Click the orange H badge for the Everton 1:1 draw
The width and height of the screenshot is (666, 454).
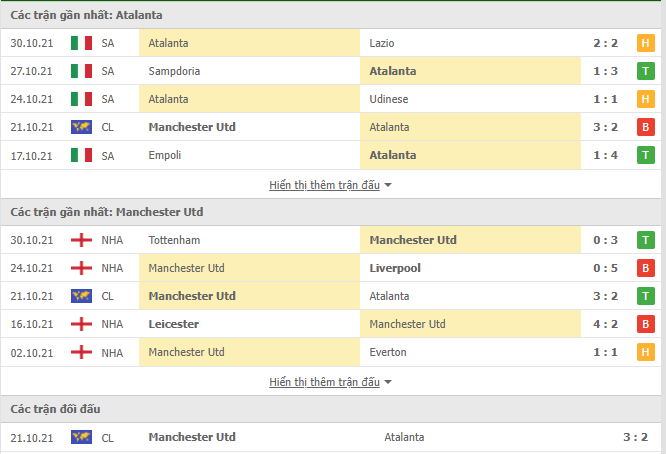tap(646, 352)
